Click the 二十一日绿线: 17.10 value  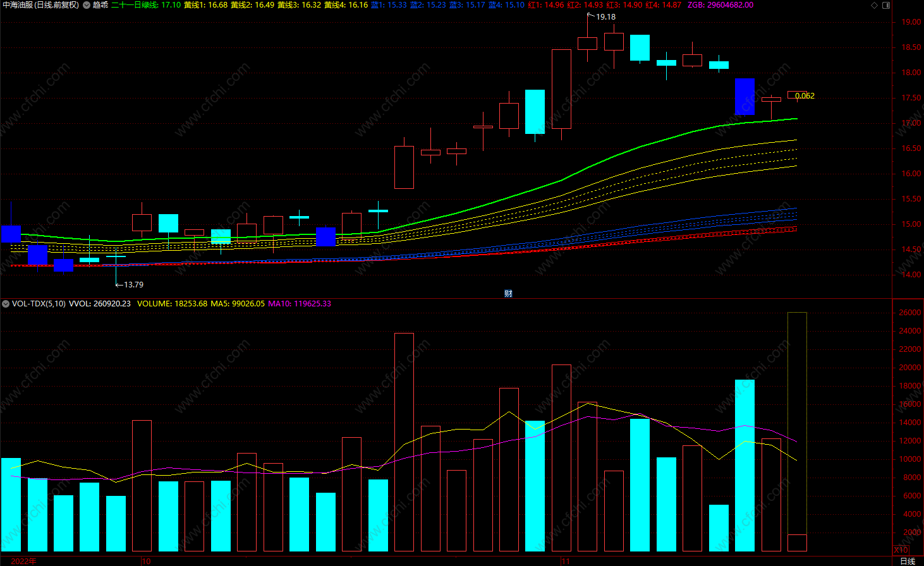click(x=146, y=5)
